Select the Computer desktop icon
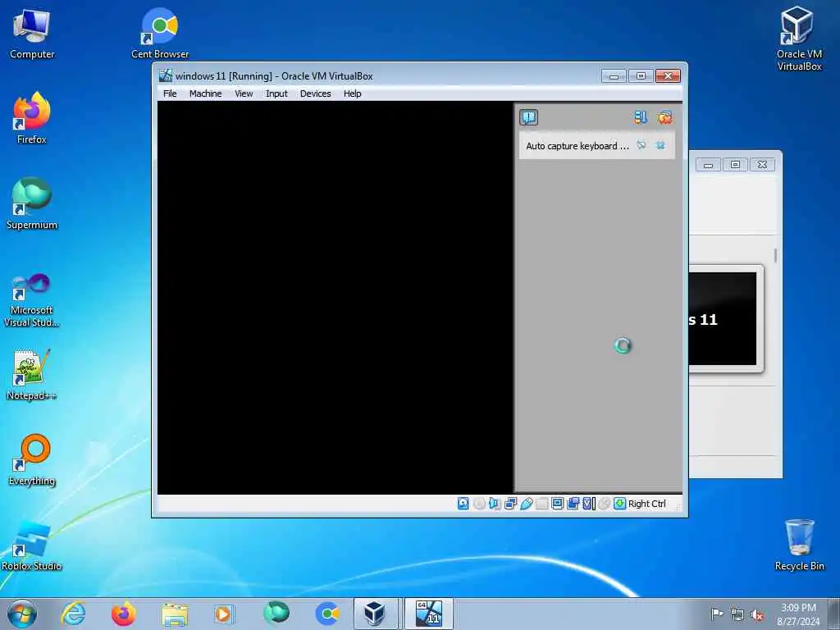This screenshot has width=840, height=630. [x=32, y=33]
